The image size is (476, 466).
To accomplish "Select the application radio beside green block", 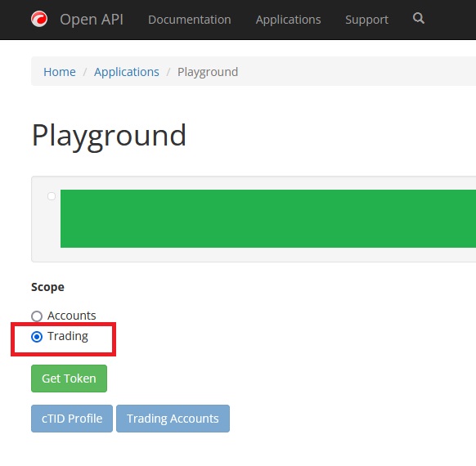I will pyautogui.click(x=52, y=196).
